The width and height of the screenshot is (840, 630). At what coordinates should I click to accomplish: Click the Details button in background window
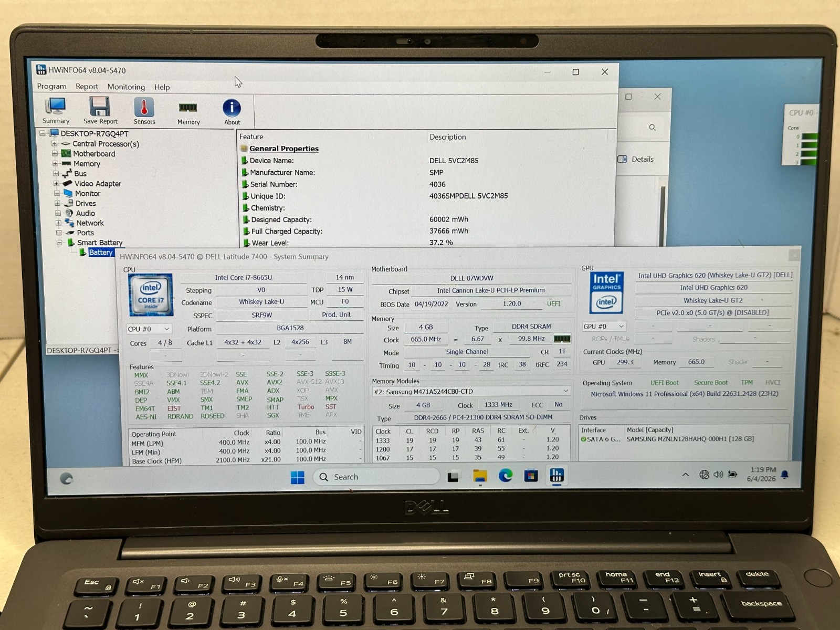tap(636, 159)
